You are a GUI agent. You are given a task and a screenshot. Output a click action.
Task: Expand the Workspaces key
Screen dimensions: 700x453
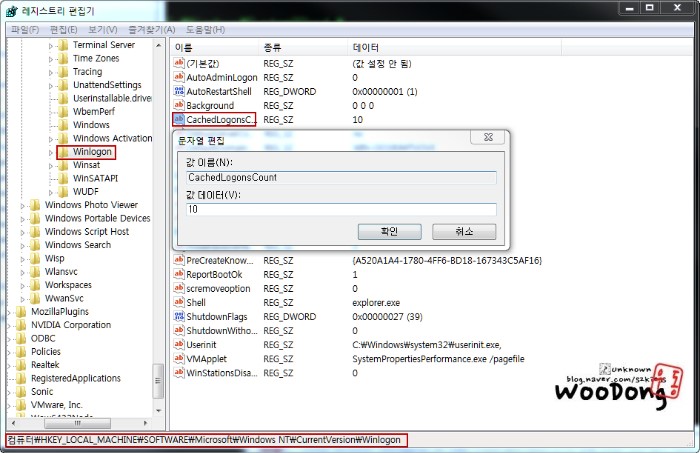(x=22, y=286)
